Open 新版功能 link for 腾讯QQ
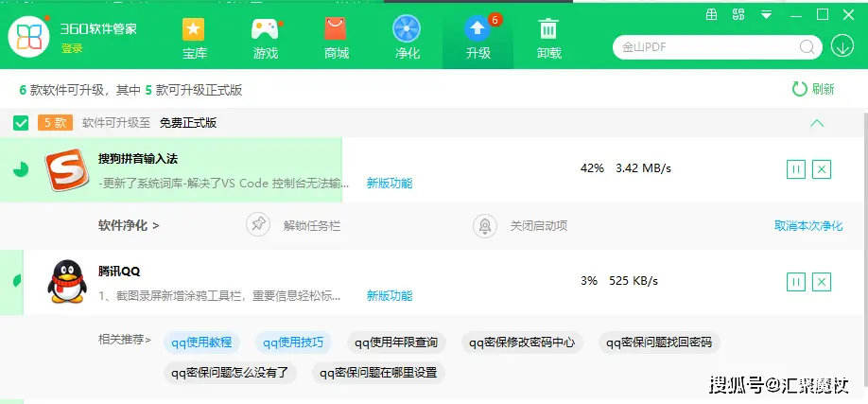Viewport: 868px width, 404px height. click(x=390, y=295)
